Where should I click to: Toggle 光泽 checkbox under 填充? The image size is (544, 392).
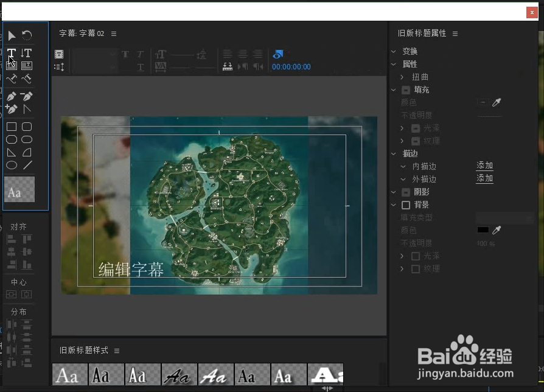[x=416, y=128]
